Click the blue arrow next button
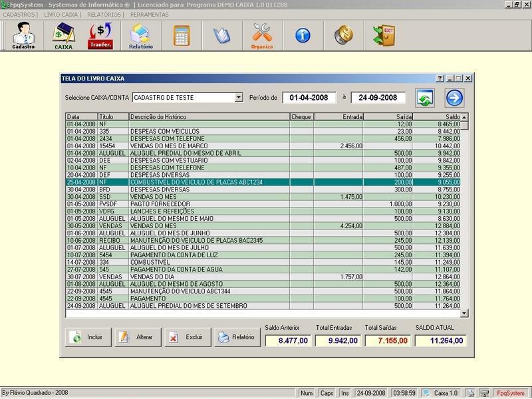The width and height of the screenshot is (532, 399). point(454,98)
